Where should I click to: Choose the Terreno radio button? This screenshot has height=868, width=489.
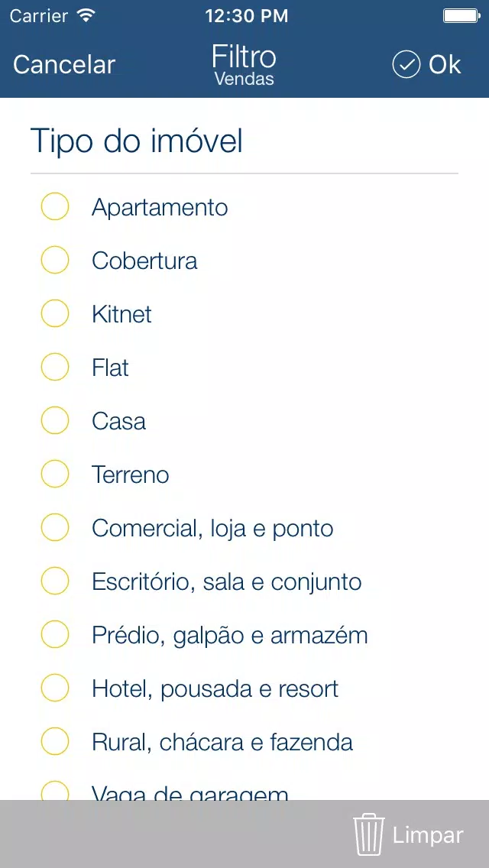(55, 474)
